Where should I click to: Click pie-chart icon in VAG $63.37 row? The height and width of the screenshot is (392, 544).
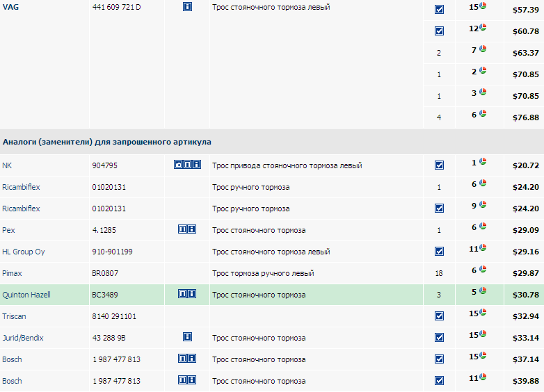(x=483, y=49)
